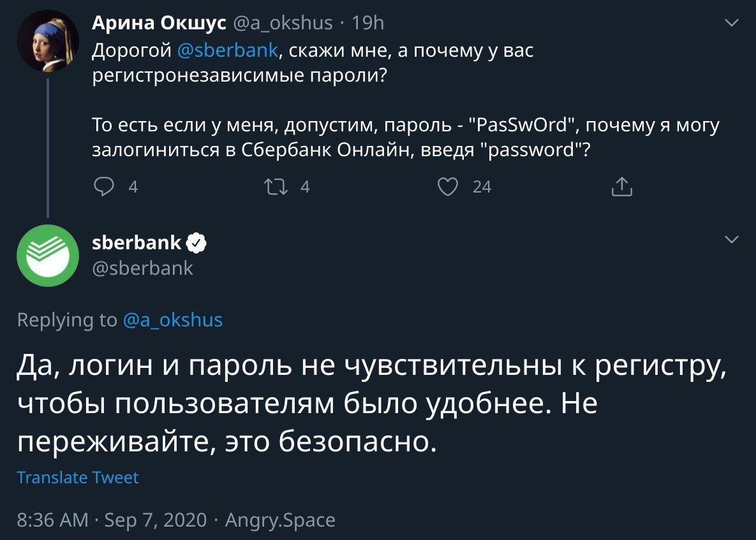Click the @sberbank mention link
The image size is (756, 540).
[228, 50]
